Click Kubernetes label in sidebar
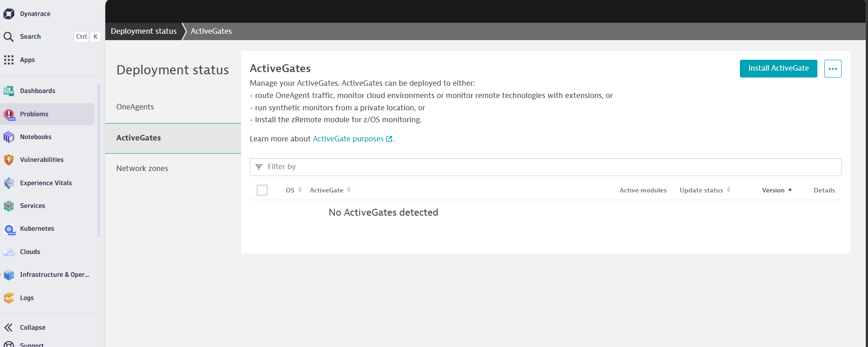 37,228
